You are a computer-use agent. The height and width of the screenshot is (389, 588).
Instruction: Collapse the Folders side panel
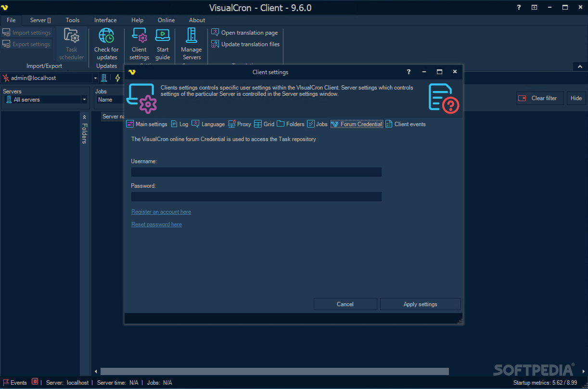[x=84, y=117]
